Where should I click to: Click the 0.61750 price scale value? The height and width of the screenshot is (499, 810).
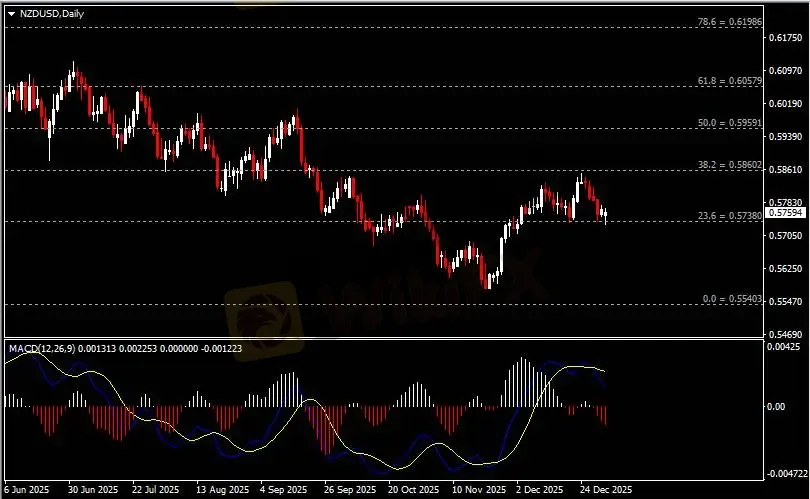[x=785, y=38]
